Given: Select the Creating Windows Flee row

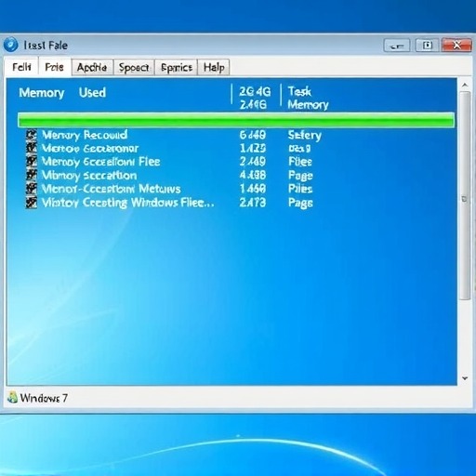Looking at the screenshot, I should (169, 203).
